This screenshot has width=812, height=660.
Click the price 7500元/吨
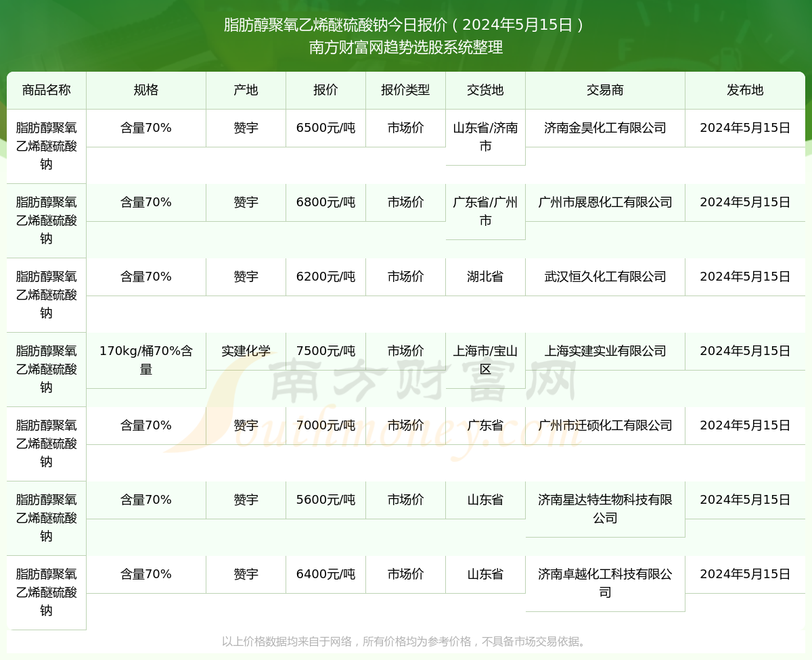326,351
